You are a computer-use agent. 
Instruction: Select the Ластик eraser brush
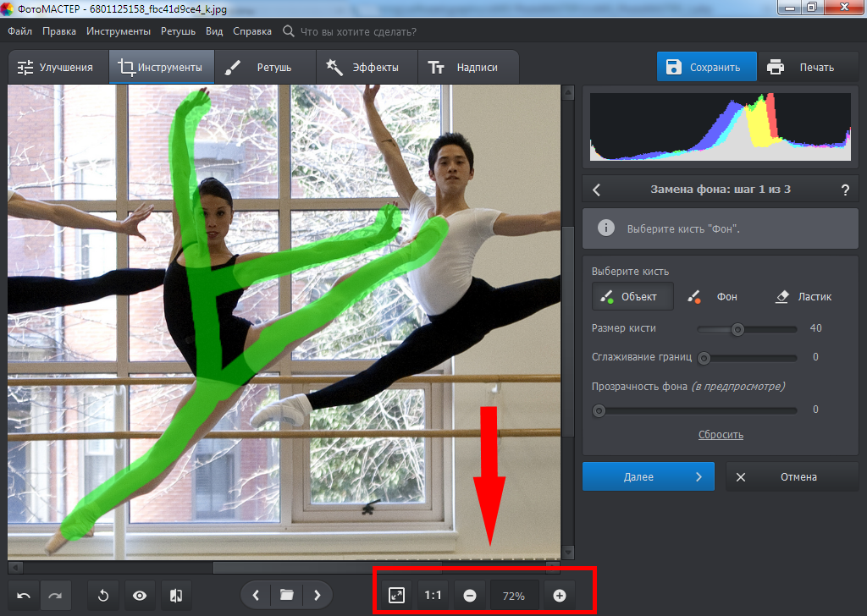coord(804,297)
